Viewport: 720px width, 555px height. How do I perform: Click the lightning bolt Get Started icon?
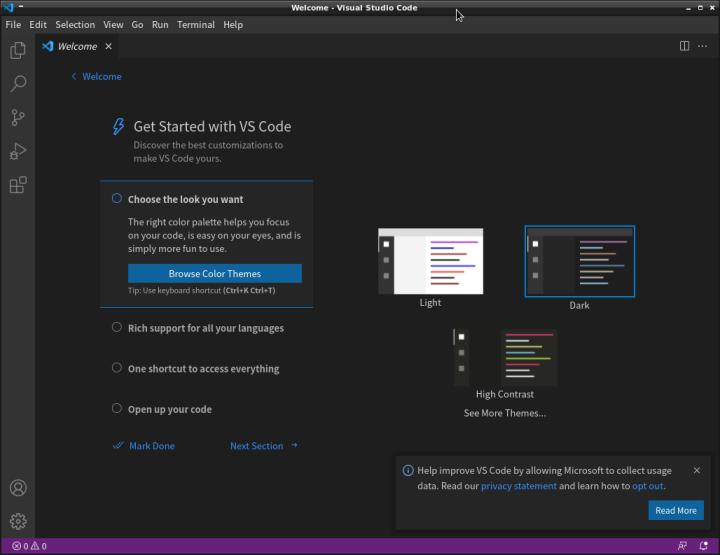tap(118, 126)
